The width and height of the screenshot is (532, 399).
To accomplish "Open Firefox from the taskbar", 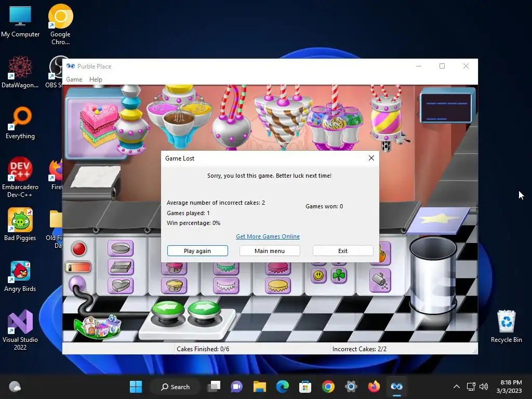I will click(x=374, y=387).
